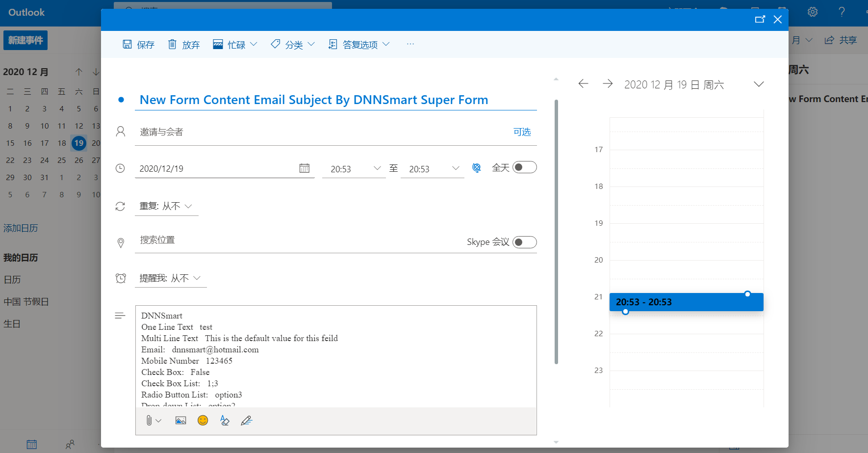Click the scroll up arrow of form

(556, 79)
